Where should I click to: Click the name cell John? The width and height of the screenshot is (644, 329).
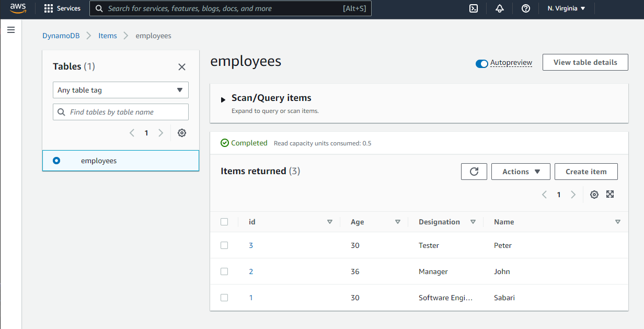(502, 271)
